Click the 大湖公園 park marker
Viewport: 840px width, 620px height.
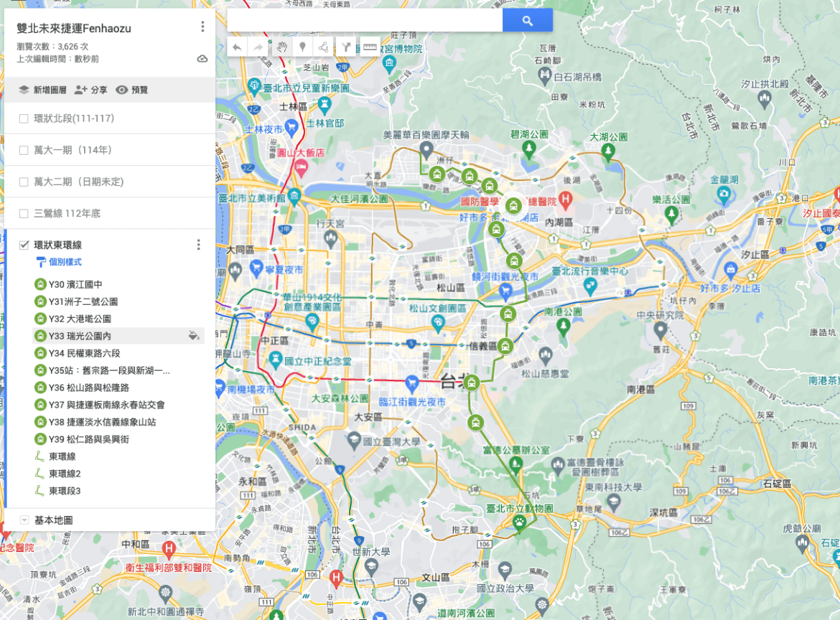pyautogui.click(x=608, y=152)
